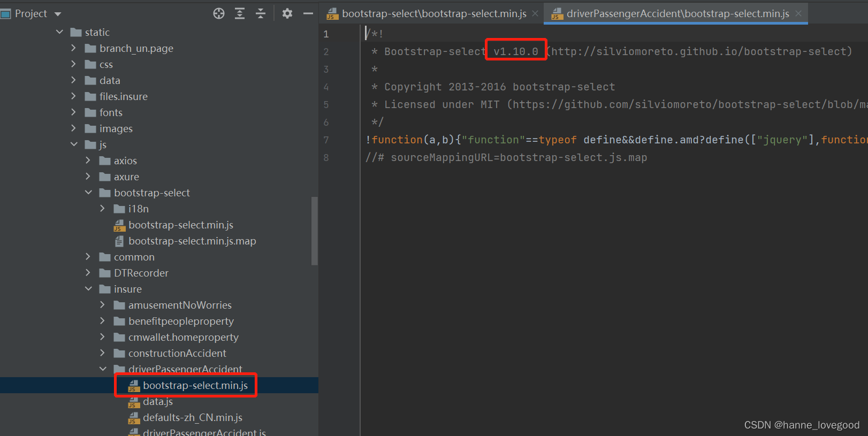
Task: Select the common folder name
Action: [134, 257]
